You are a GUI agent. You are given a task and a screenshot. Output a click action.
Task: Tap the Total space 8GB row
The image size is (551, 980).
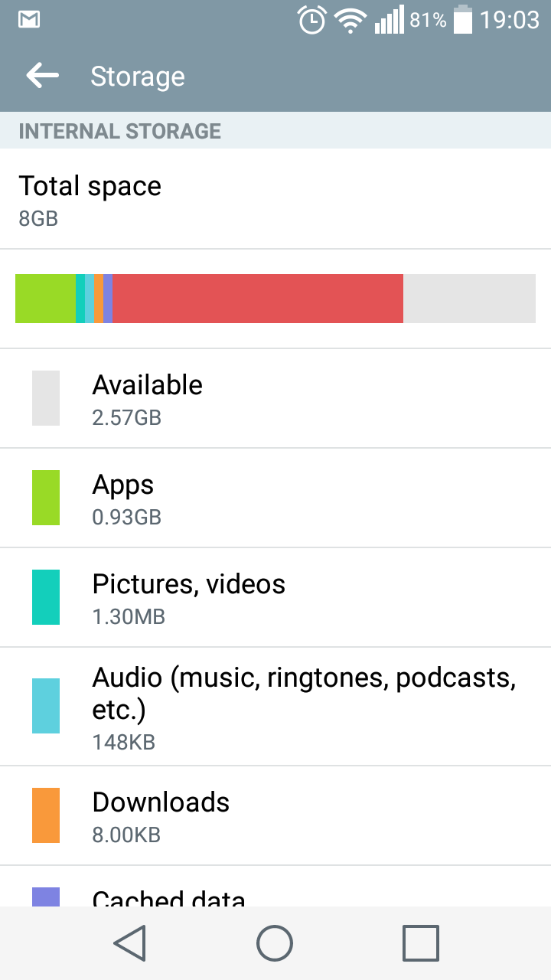click(275, 199)
